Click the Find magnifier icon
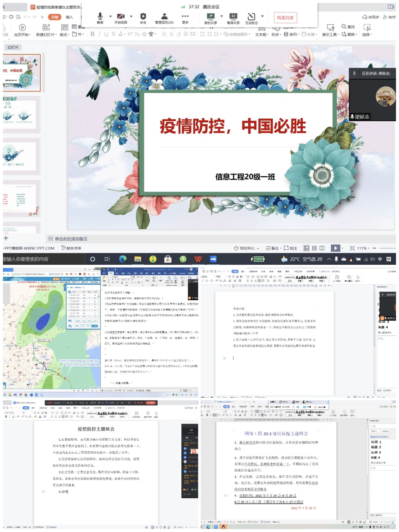399x532 pixels. click(344, 27)
